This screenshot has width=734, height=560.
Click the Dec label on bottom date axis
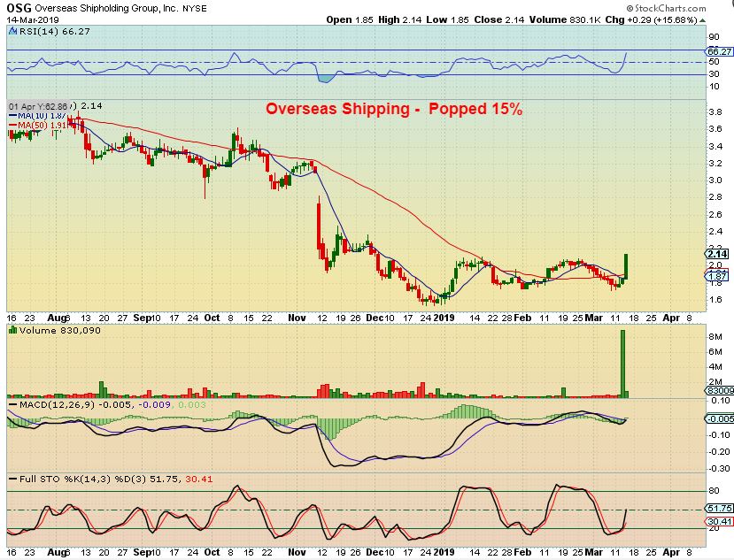[x=375, y=552]
